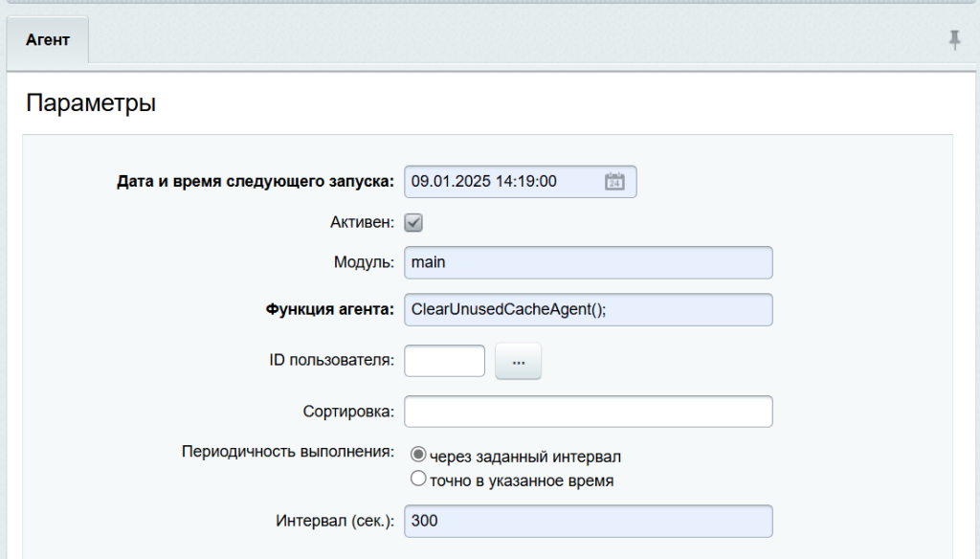Image resolution: width=980 pixels, height=559 pixels.
Task: Click the Параметры section heading
Action: click(x=91, y=102)
